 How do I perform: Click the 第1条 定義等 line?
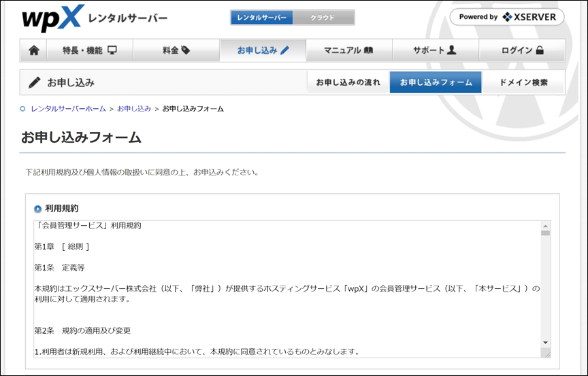point(60,268)
